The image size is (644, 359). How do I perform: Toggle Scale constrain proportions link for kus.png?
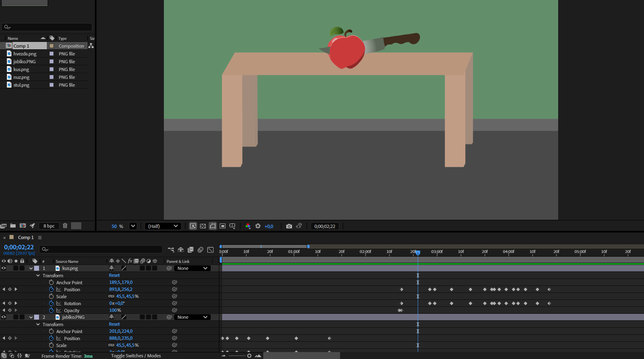[x=111, y=297]
